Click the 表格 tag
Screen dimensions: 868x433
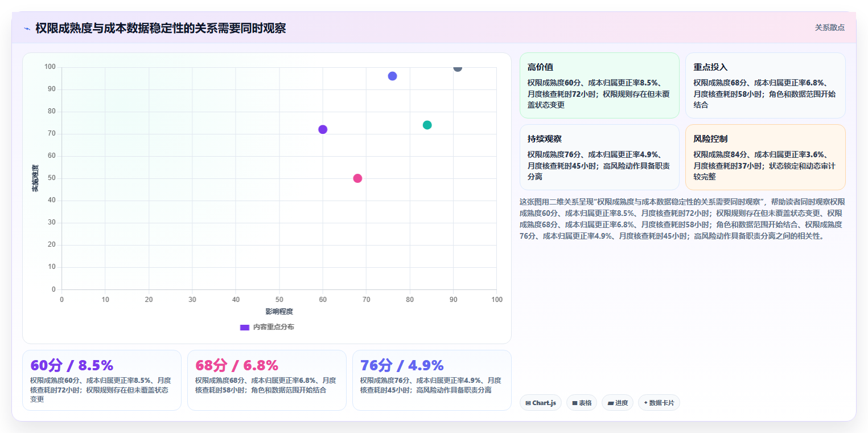(582, 403)
